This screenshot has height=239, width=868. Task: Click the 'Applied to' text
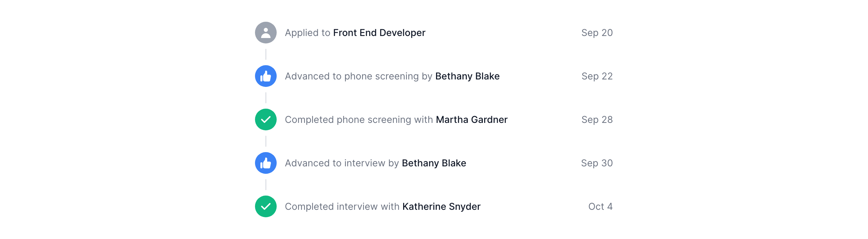pos(307,33)
